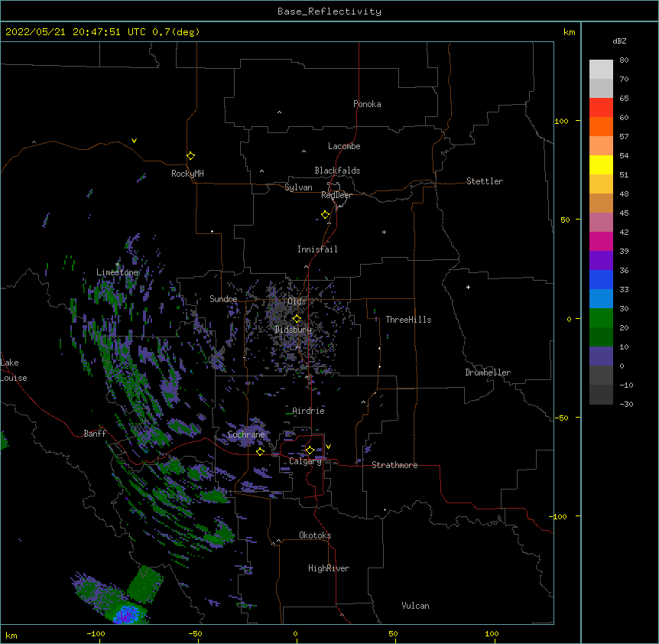The height and width of the screenshot is (644, 659).
Task: Pick the bright yellow swatch between 54 and 51
Action: [601, 165]
